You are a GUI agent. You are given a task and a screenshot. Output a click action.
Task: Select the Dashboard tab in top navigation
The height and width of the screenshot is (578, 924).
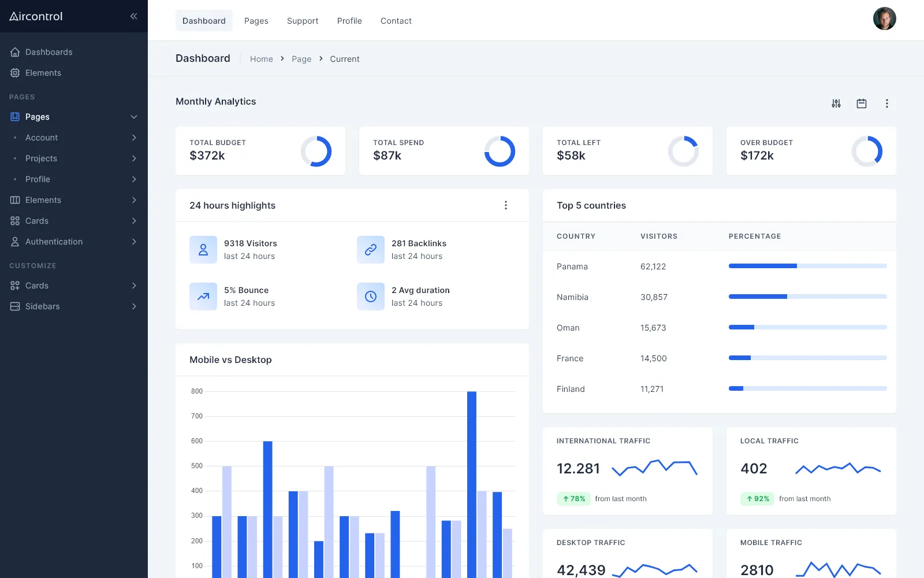point(204,21)
